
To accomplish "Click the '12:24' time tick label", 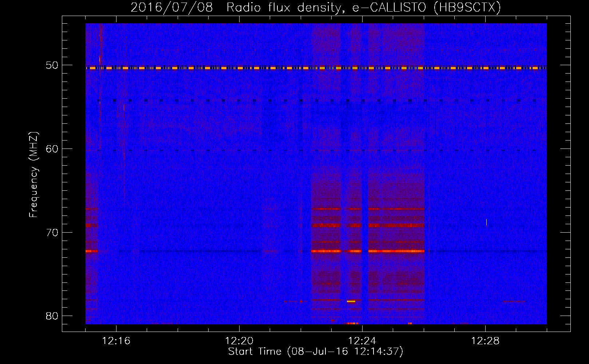I will [x=362, y=341].
